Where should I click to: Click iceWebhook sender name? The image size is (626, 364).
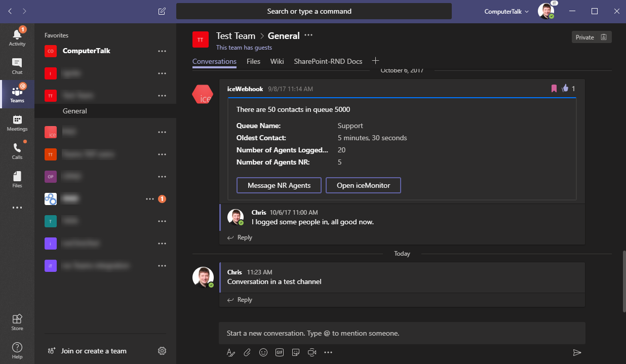245,89
